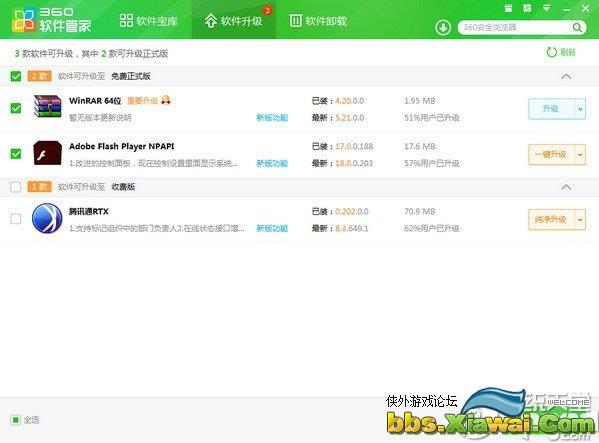
Task: Collapse the 收费版 group
Action: 566,187
